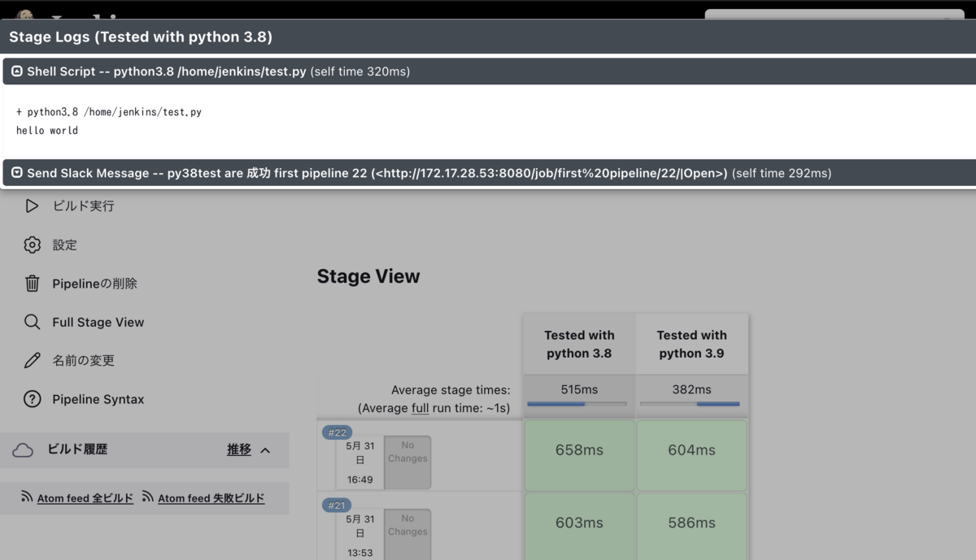Click the 13:53 timestamp of build #21
Screen dimensions: 976x560
[x=359, y=553]
